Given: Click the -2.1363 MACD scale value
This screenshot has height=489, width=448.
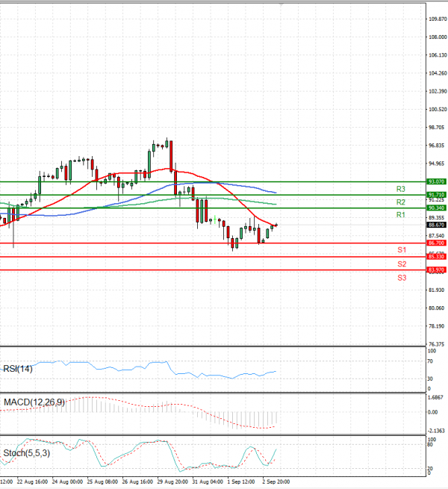Looking at the screenshot, I should coord(436,431).
